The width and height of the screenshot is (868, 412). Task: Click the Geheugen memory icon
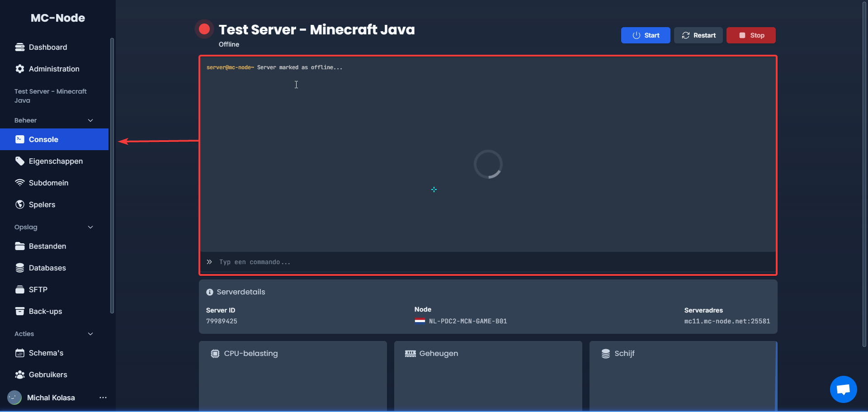[410, 354]
